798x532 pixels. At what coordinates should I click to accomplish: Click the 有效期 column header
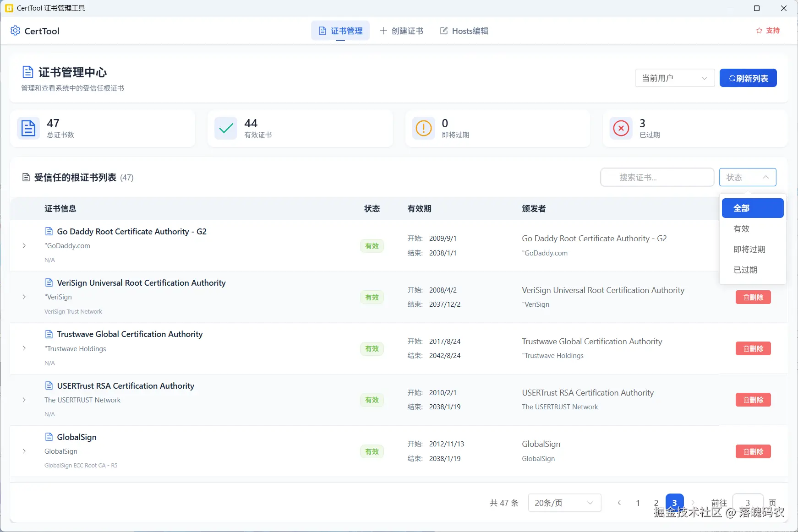[419, 209]
